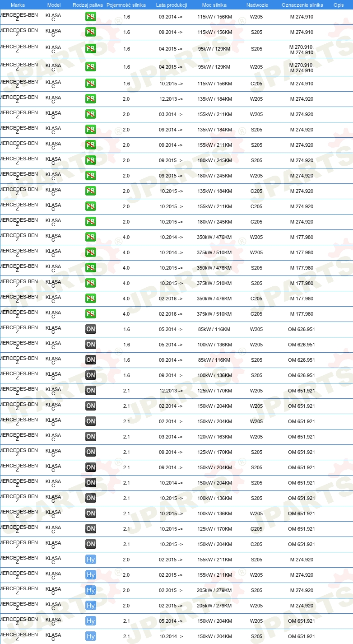Click the hybrid Hy icon in the 155kW S205 row
This screenshot has height=644, width=353.
click(x=91, y=560)
